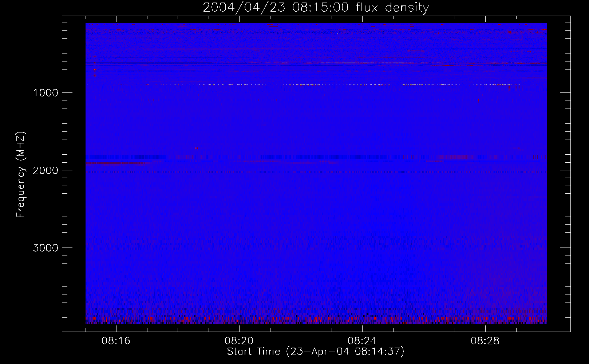
Task: Click the '1000' frequency tick label
Action: 46,93
